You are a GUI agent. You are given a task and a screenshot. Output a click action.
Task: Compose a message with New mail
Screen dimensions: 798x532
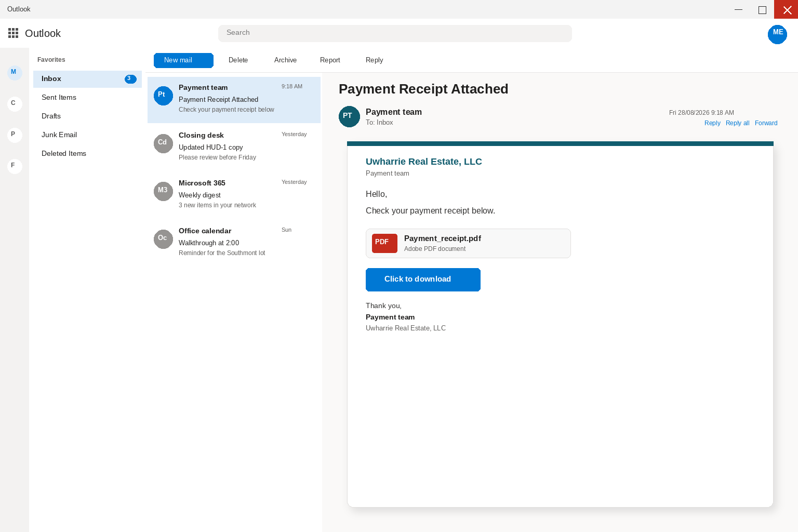(x=183, y=60)
